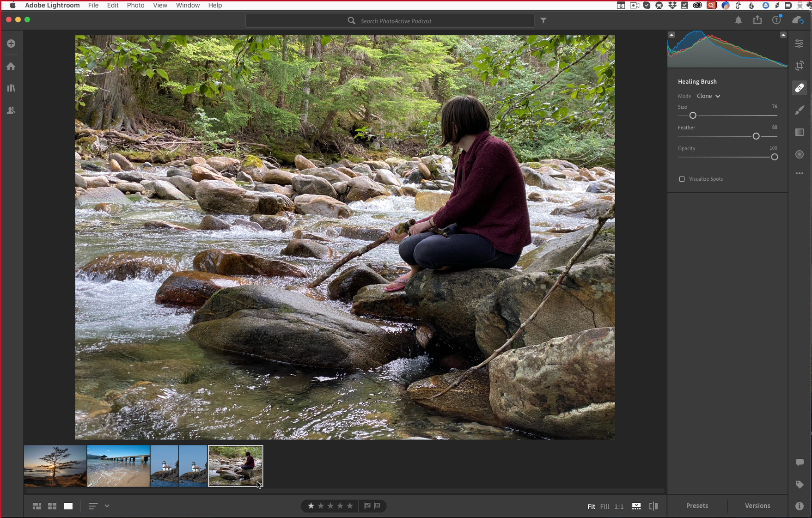This screenshot has height=518, width=812.
Task: Set rating to three stars
Action: [330, 506]
